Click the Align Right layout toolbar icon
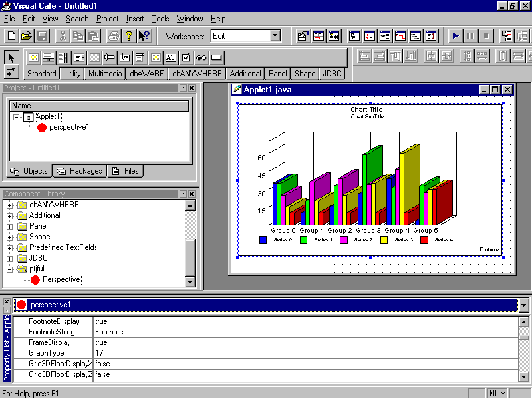532x399 pixels. (380, 56)
